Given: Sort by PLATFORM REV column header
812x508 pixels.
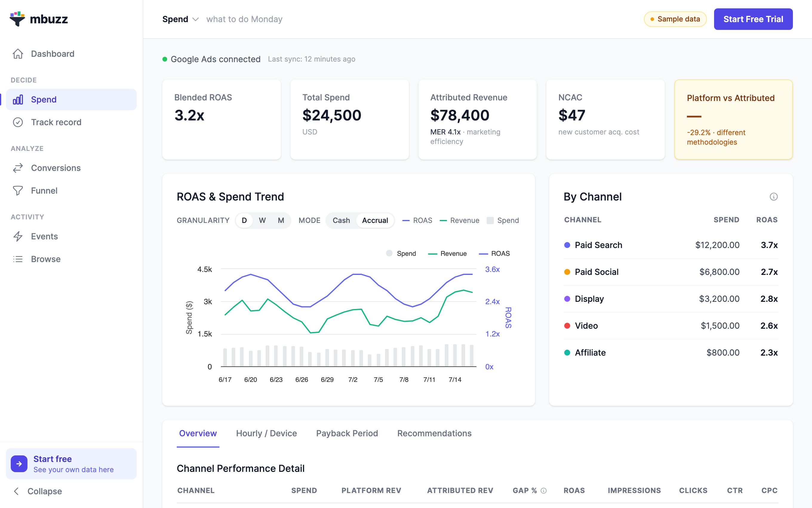Looking at the screenshot, I should (x=371, y=491).
